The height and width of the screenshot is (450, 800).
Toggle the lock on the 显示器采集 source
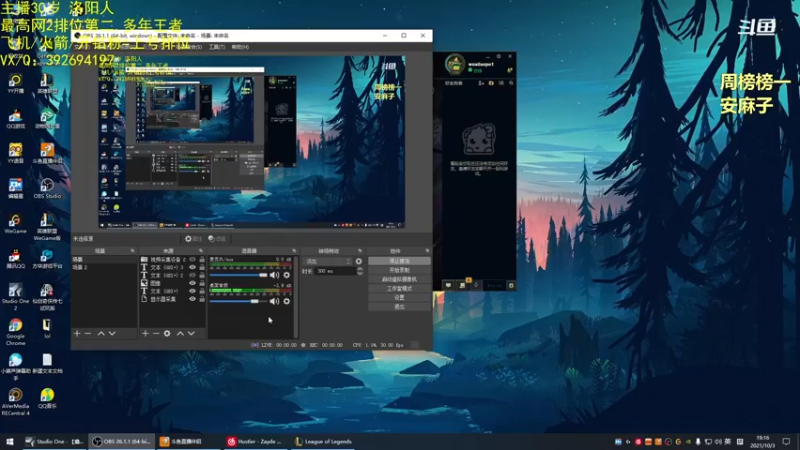click(x=202, y=299)
